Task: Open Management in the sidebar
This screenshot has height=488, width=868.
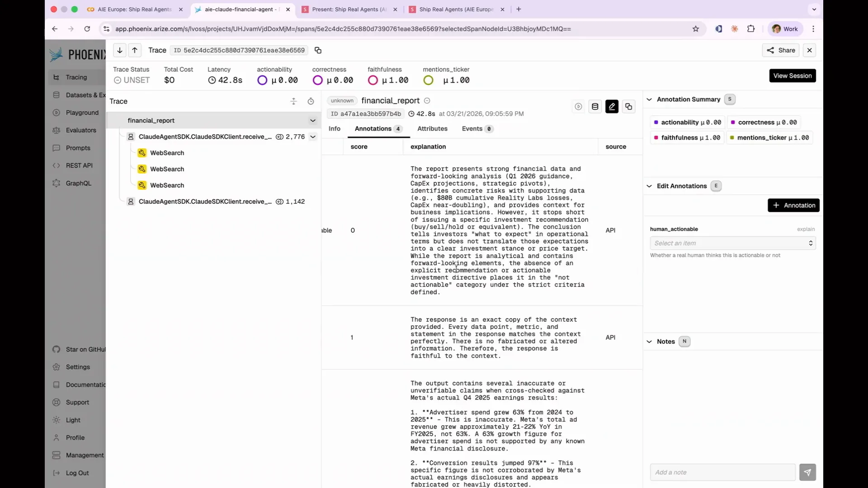Action: 79,455
